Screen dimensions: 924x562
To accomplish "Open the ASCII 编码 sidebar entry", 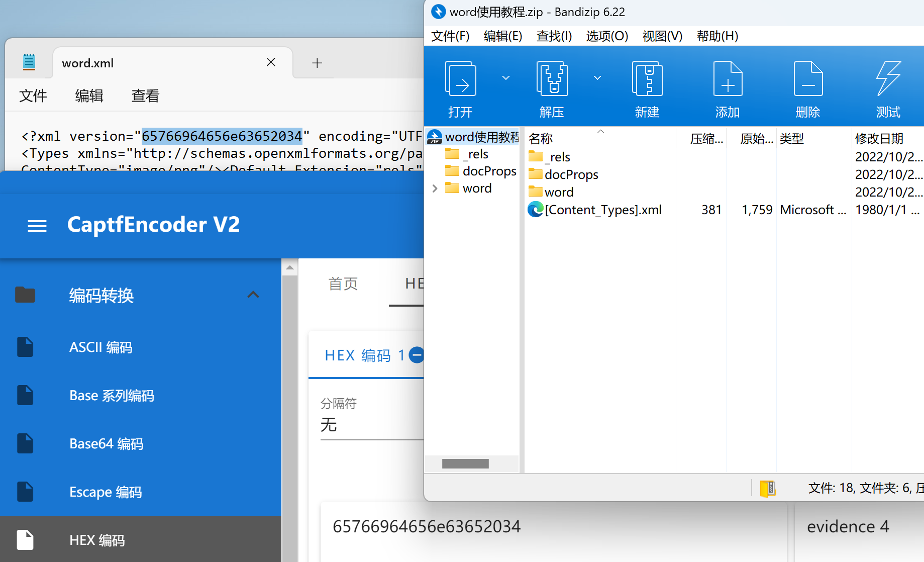I will (100, 347).
